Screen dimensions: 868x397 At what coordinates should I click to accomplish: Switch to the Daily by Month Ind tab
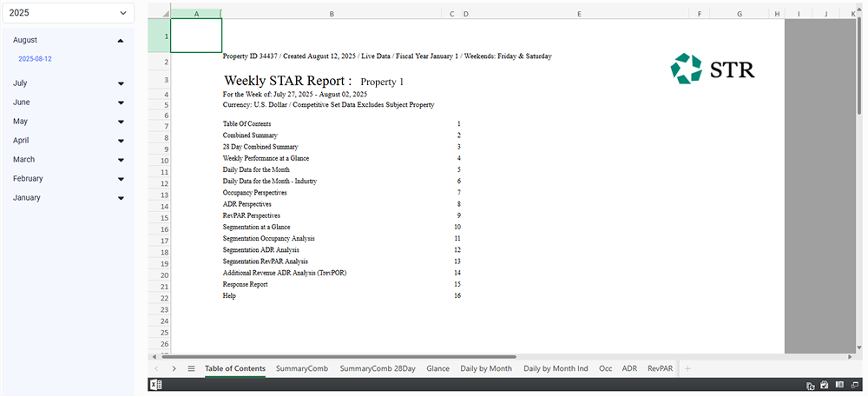(x=556, y=368)
